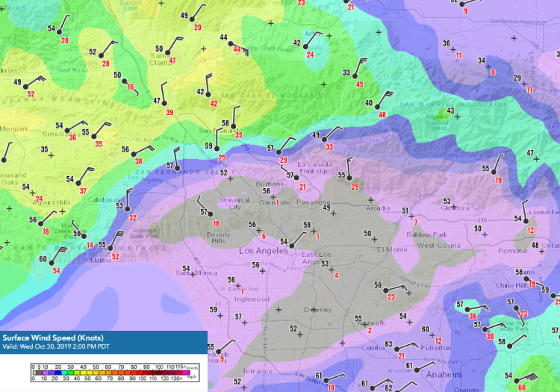Click the station dot reporting 54 gusting 68

tap(517, 381)
